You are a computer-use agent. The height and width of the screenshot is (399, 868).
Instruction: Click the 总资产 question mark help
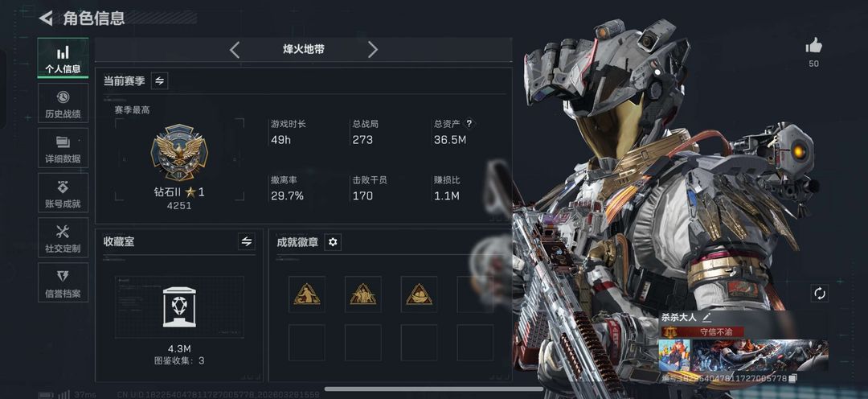(469, 124)
